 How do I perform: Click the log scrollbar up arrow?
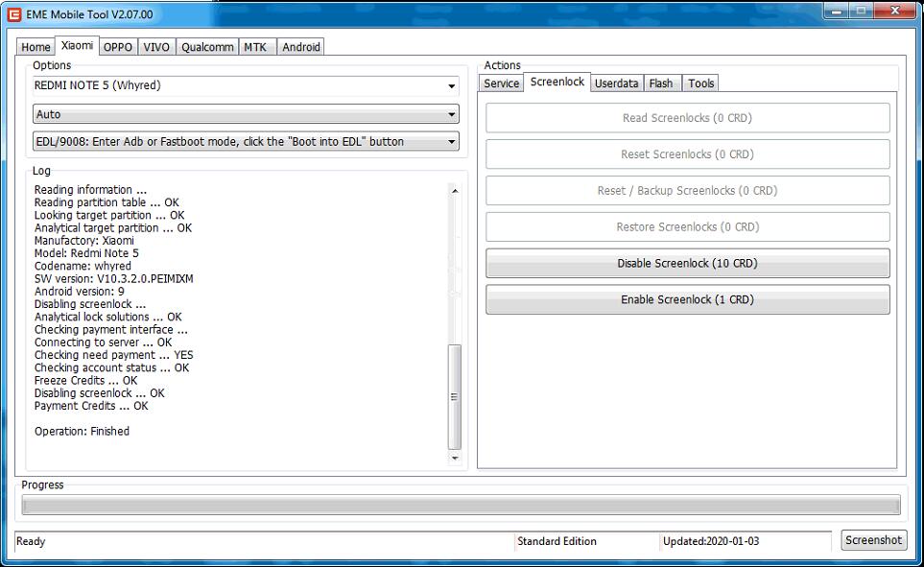tap(455, 190)
